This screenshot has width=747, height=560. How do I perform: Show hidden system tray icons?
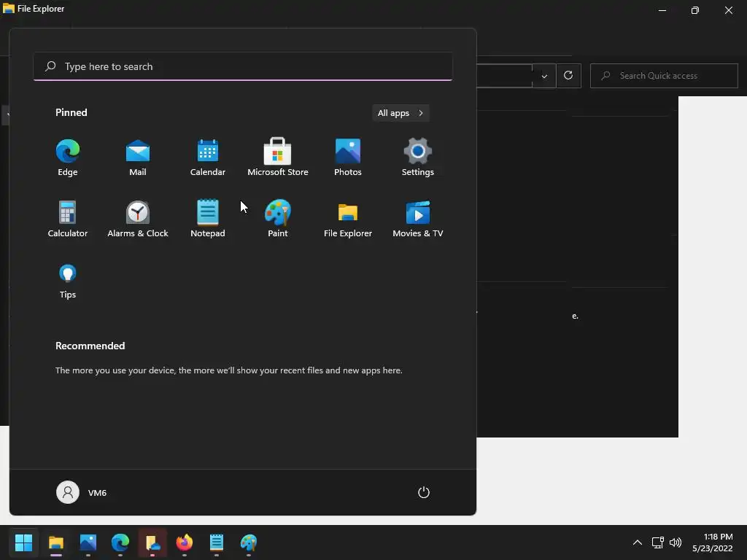638,542
